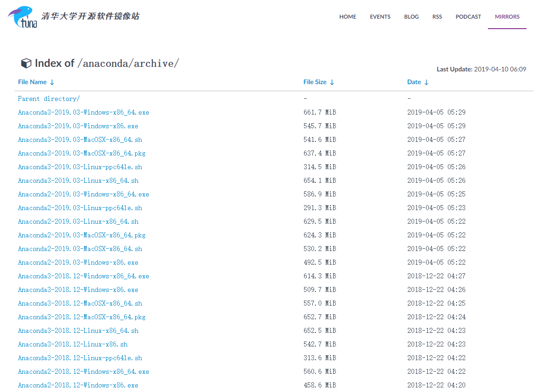Sort by Date arrow

426,82
